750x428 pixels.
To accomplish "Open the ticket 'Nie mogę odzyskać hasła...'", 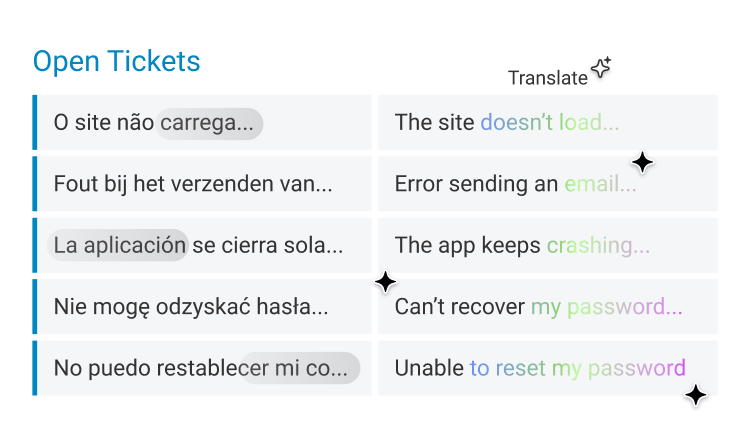I will pyautogui.click(x=202, y=307).
